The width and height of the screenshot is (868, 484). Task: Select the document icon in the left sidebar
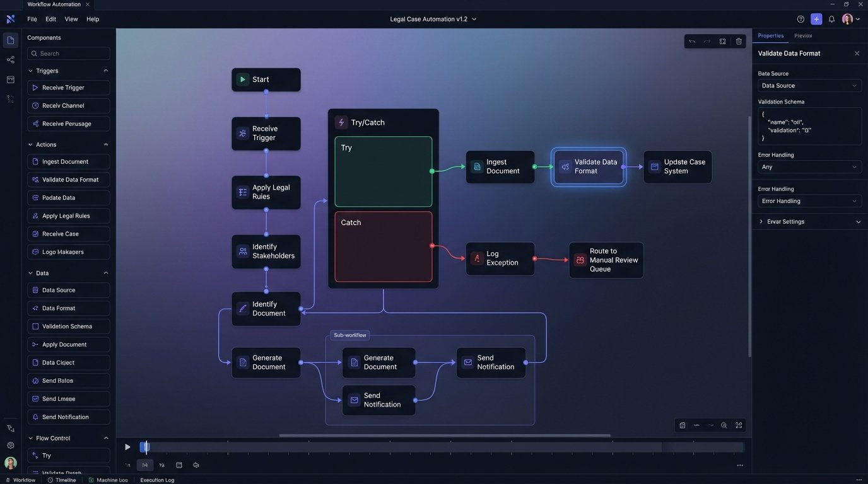tap(10, 39)
